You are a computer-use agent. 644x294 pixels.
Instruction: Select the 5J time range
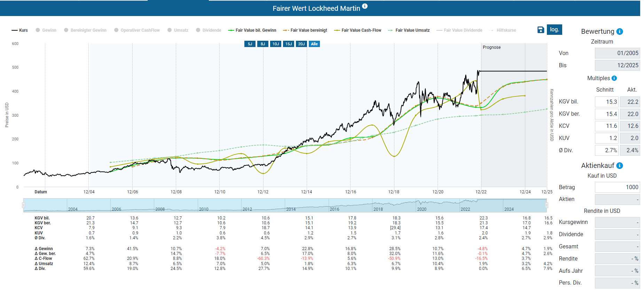pyautogui.click(x=250, y=44)
